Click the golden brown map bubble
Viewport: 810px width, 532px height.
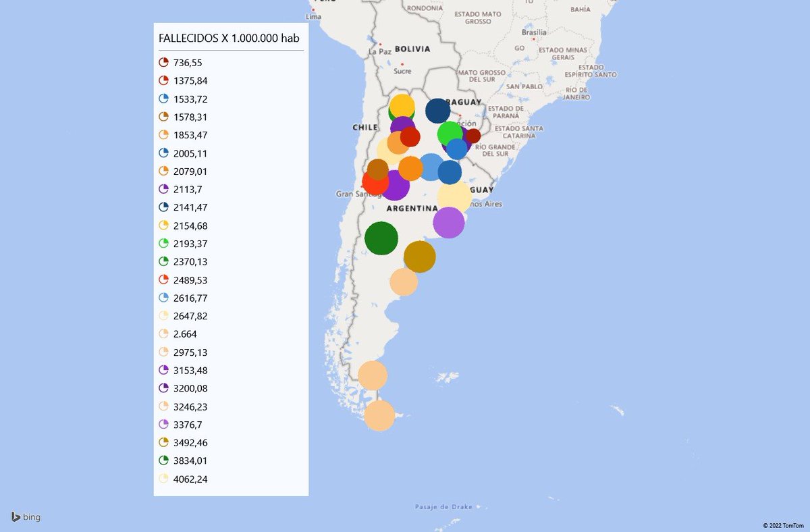(x=420, y=257)
